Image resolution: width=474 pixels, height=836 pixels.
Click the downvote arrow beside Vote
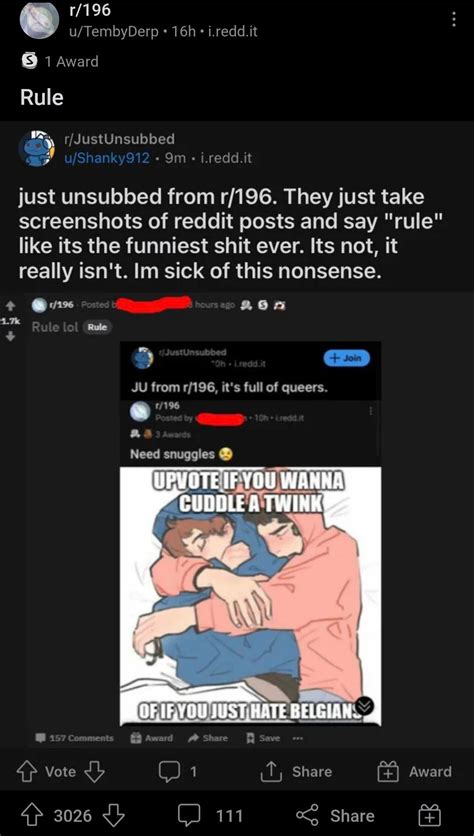(x=94, y=771)
